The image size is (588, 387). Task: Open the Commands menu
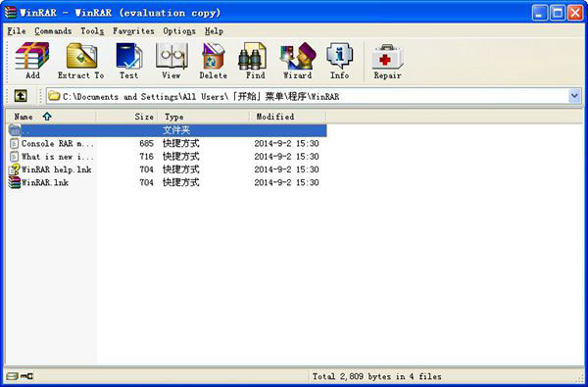53,31
